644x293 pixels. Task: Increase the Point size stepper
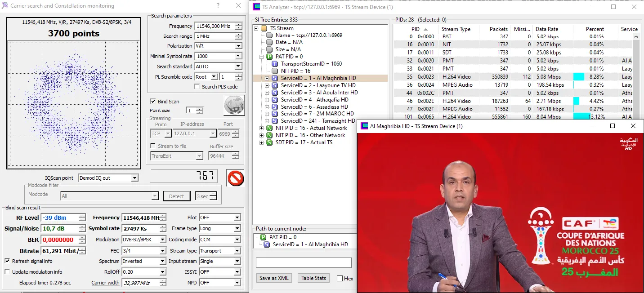(200, 109)
